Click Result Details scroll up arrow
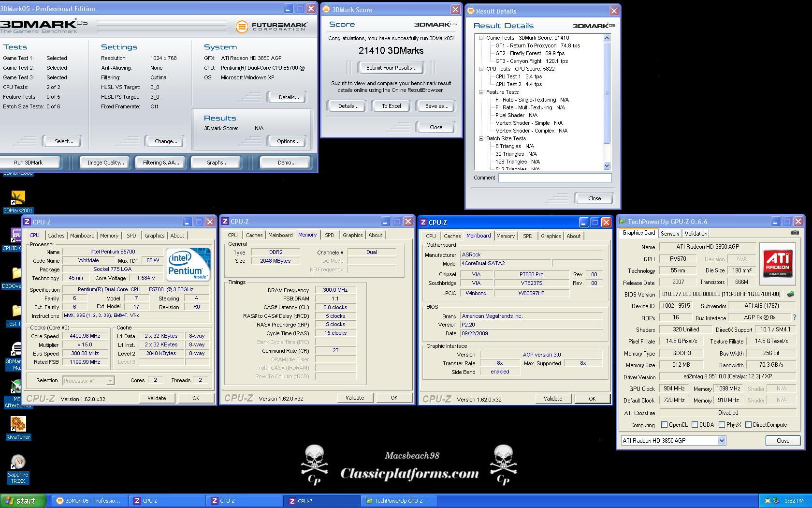Screen dimensions: 812x508 (607, 38)
